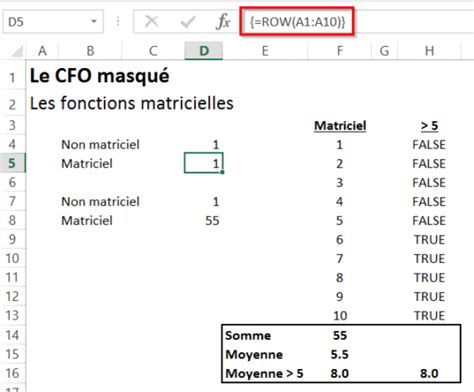Click the title cell 'Le CFO masqué'

coord(100,76)
